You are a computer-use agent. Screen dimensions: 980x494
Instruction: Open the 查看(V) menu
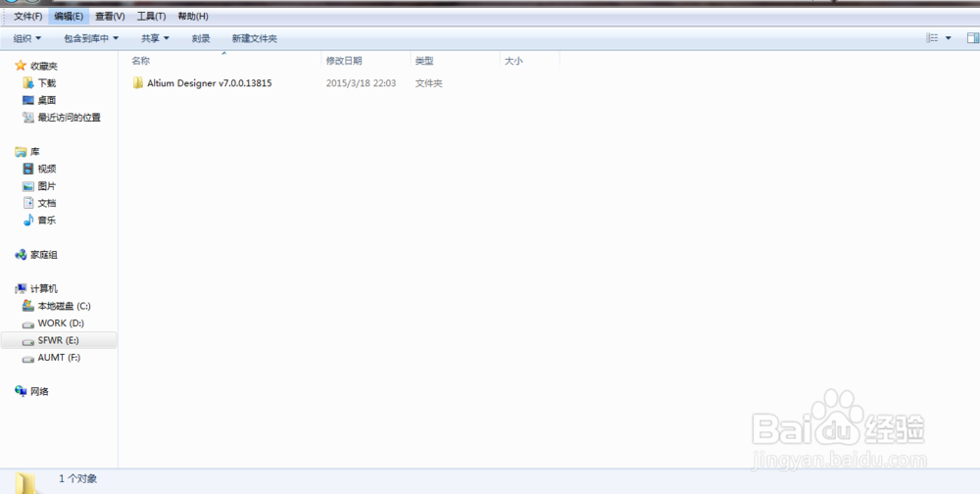click(x=110, y=17)
